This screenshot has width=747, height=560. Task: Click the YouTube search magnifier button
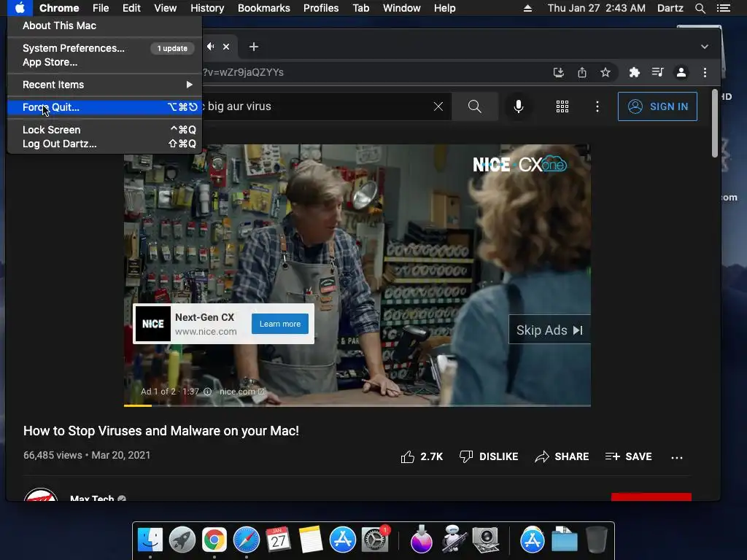[475, 106]
